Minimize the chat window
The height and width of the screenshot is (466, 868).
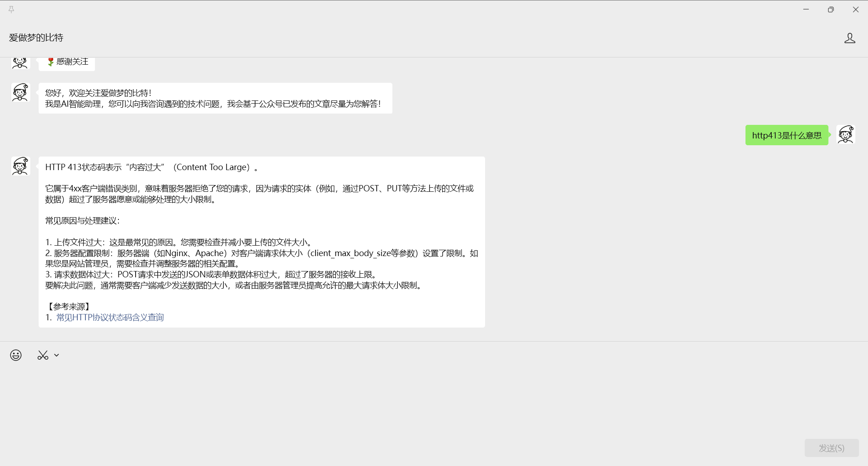(x=806, y=10)
